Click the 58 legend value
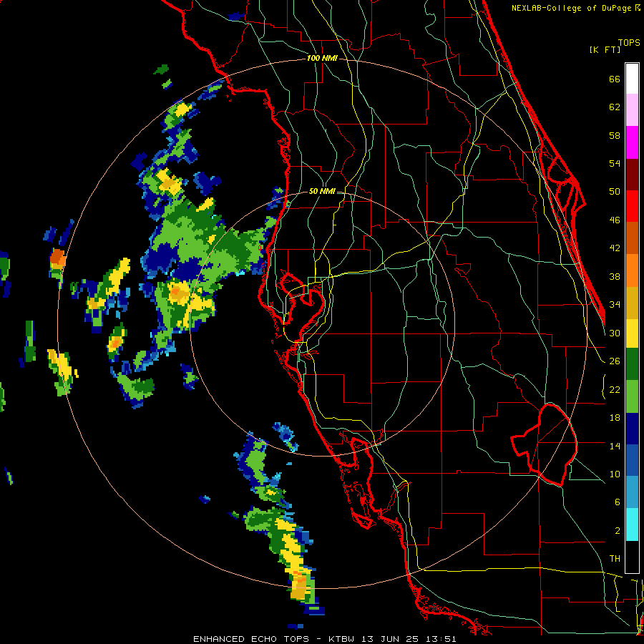The height and width of the screenshot is (644, 644). point(615,136)
